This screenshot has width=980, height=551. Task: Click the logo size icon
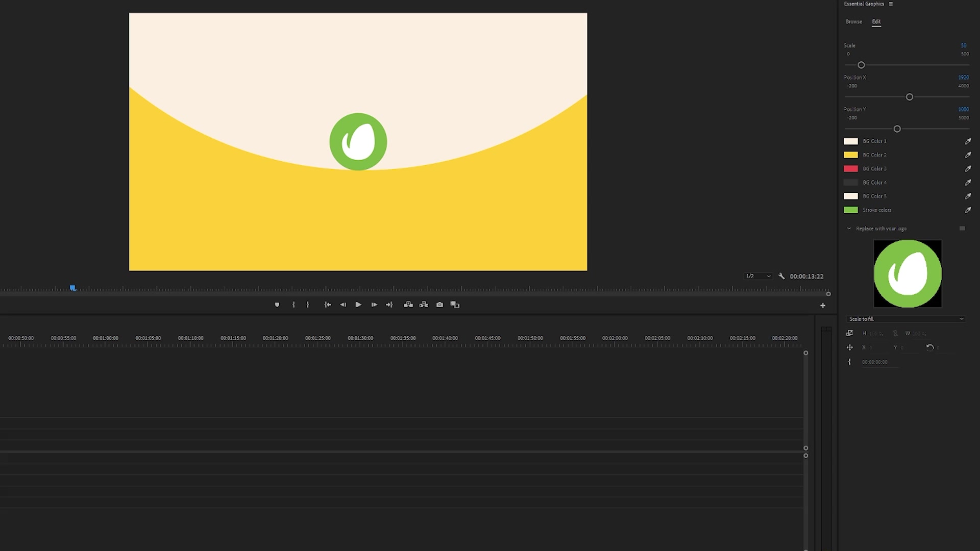click(x=850, y=333)
